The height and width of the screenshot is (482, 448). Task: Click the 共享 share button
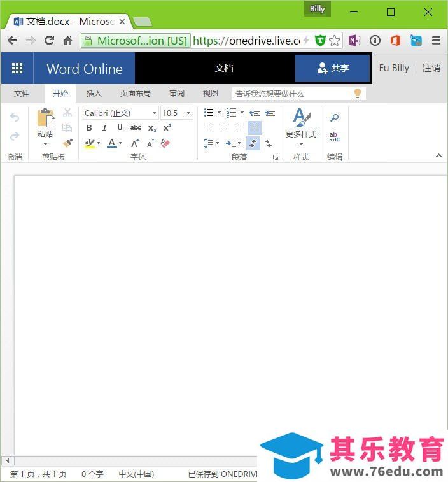(332, 68)
